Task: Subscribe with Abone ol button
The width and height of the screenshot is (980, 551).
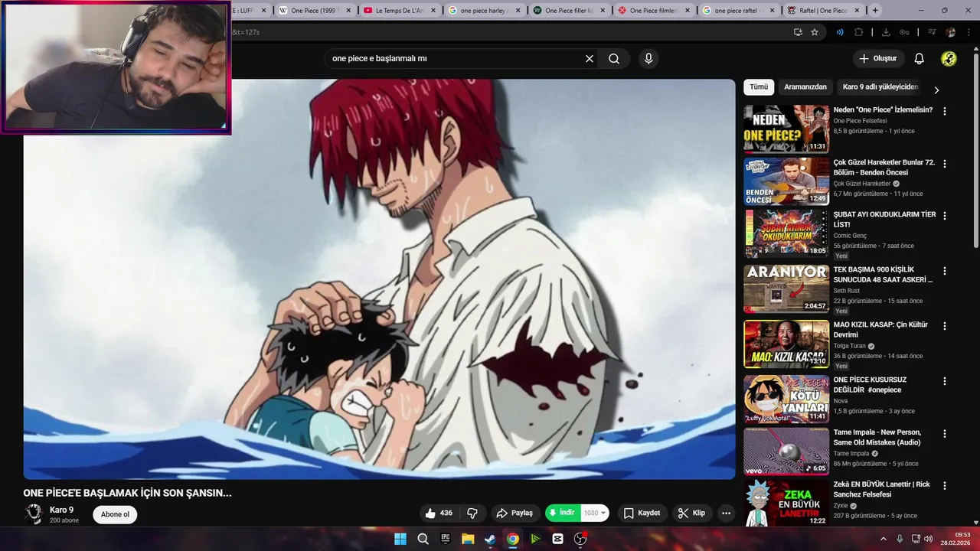Action: tap(115, 514)
